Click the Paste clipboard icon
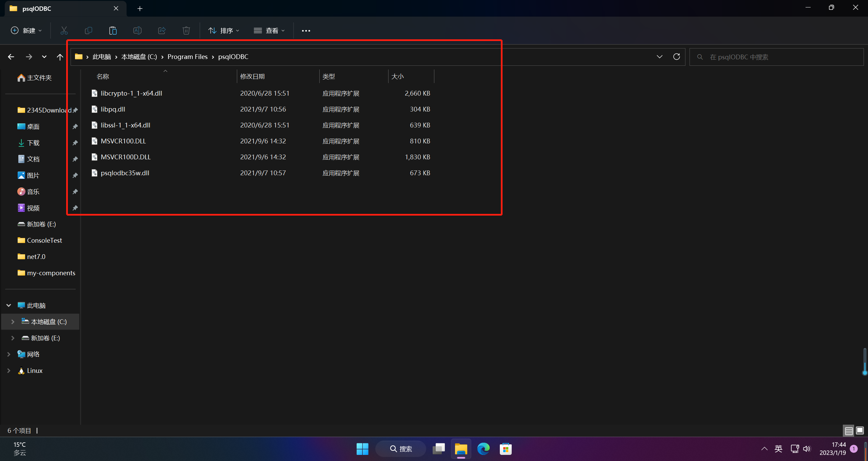 click(113, 31)
